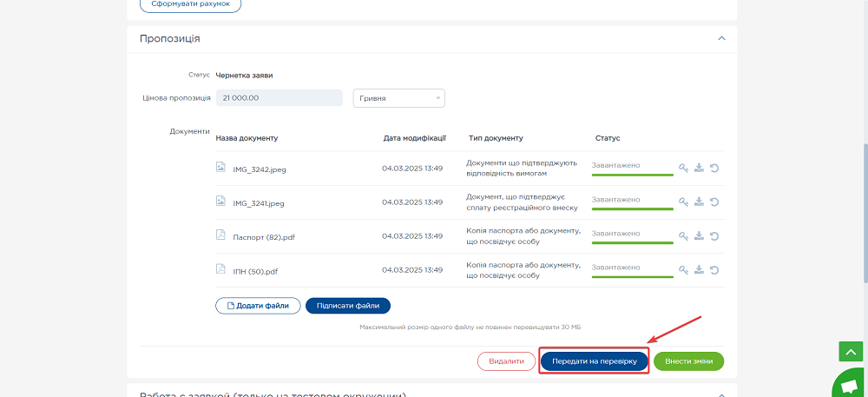868x397 pixels.
Task: Click the green scroll-to-top arrow
Action: coord(850,351)
